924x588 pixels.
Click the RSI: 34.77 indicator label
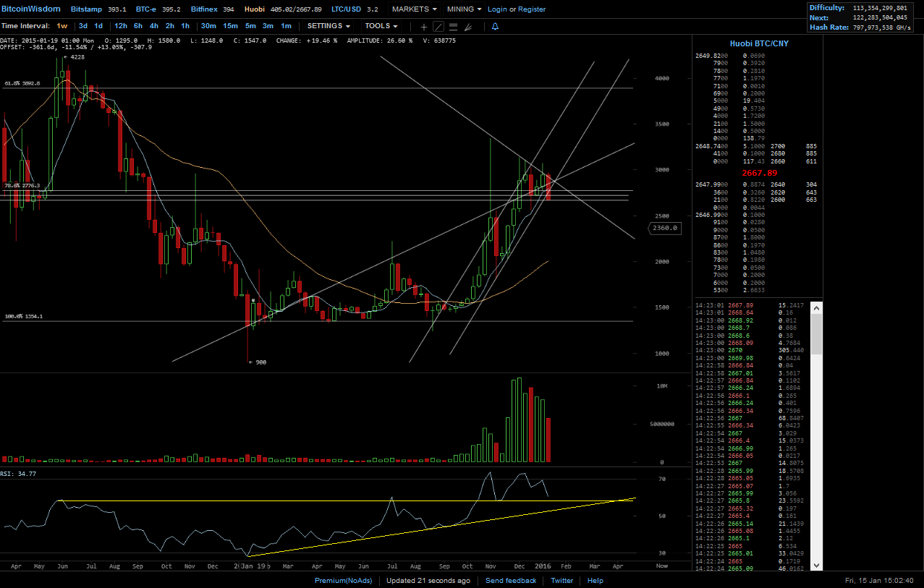click(18, 473)
